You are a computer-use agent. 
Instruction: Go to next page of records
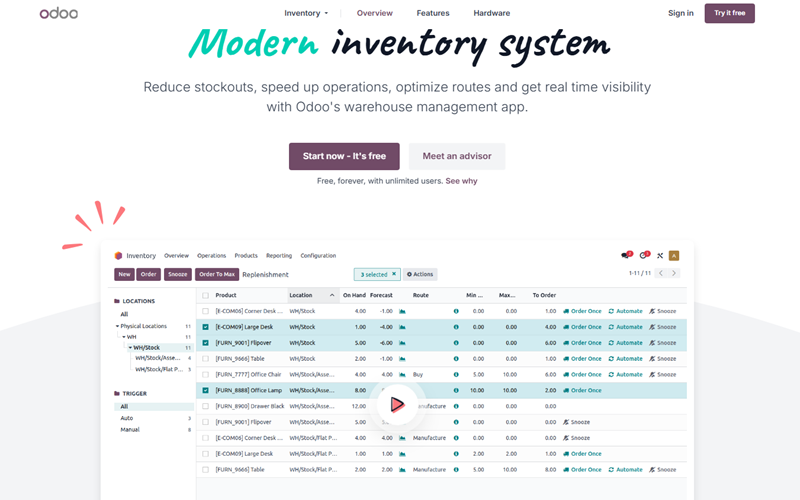tap(674, 273)
